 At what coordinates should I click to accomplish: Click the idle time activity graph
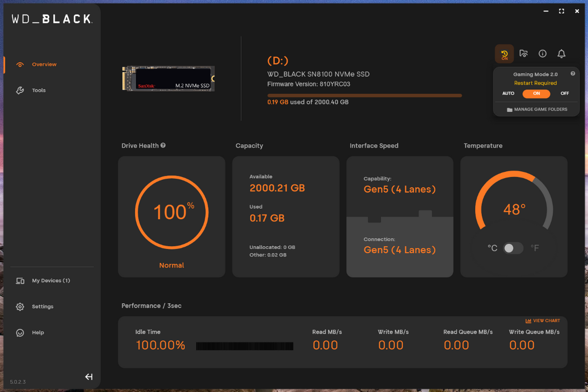coord(245,346)
